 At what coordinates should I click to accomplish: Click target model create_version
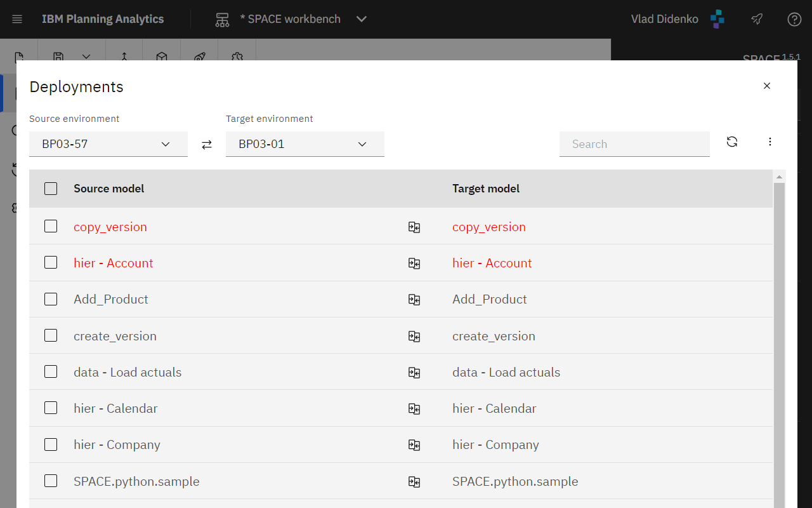click(494, 336)
